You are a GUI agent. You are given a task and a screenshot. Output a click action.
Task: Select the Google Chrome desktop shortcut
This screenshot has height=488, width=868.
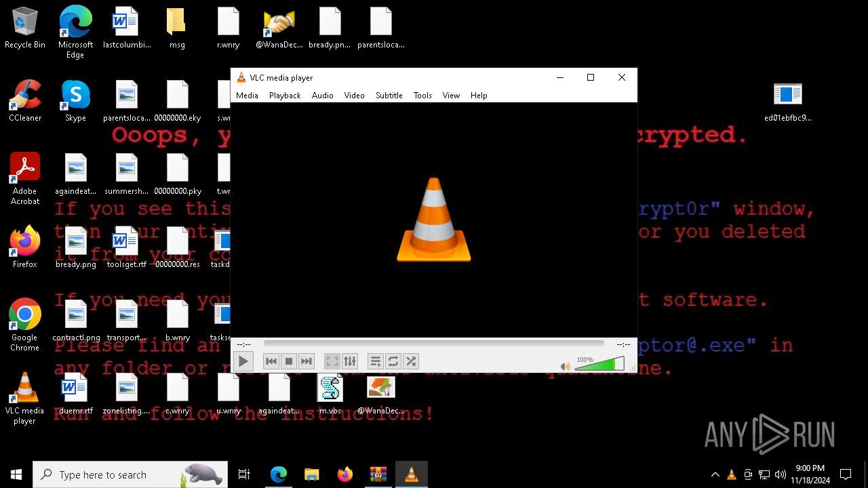pos(25,325)
